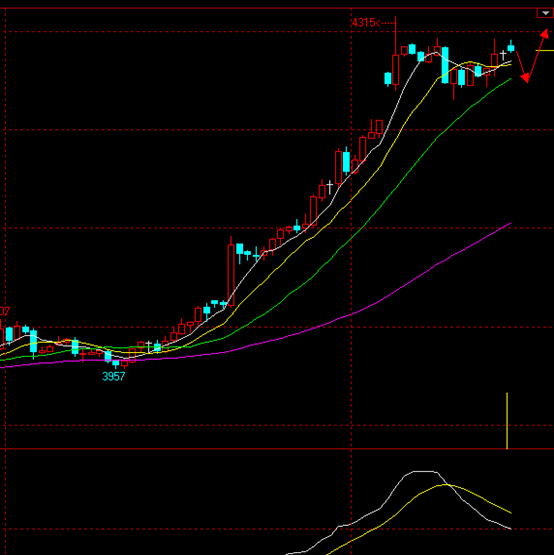This screenshot has height=555, width=554.
Task: Click the yellow vertical volume bar
Action: point(507,421)
